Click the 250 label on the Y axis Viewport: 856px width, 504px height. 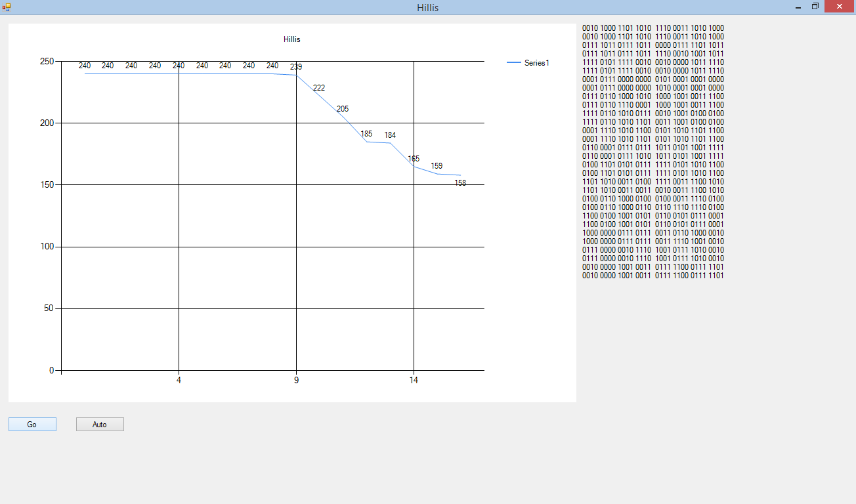47,61
